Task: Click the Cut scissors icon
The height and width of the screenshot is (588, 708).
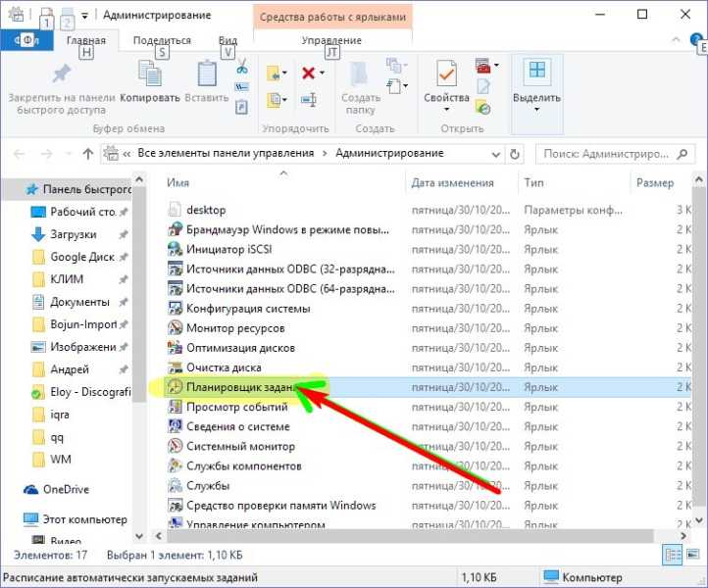Action: (242, 67)
